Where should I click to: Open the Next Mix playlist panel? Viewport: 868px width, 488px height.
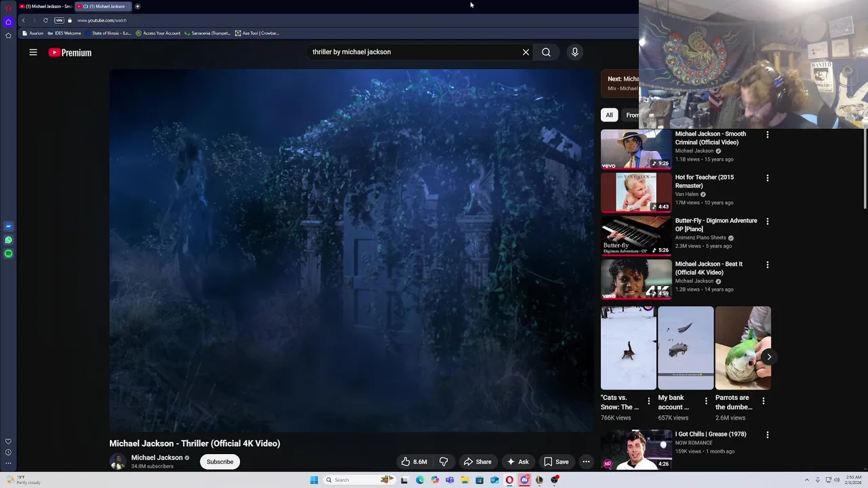tap(620, 83)
